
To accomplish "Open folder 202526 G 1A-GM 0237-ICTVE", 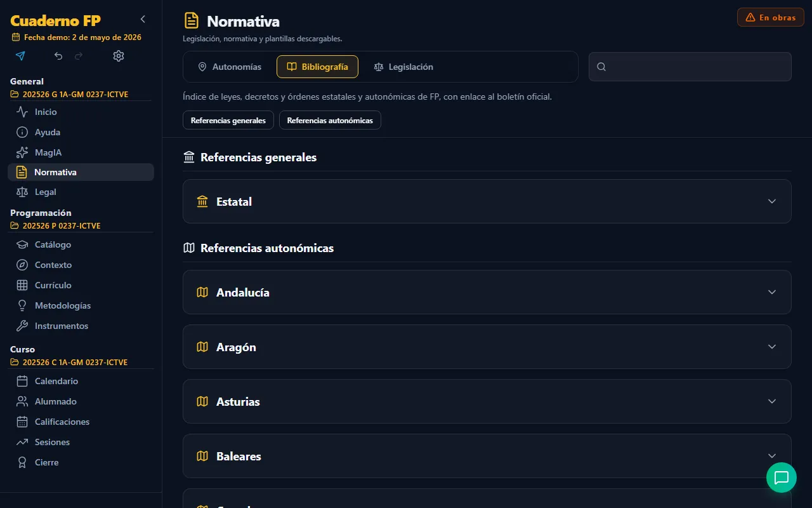I will point(70,95).
